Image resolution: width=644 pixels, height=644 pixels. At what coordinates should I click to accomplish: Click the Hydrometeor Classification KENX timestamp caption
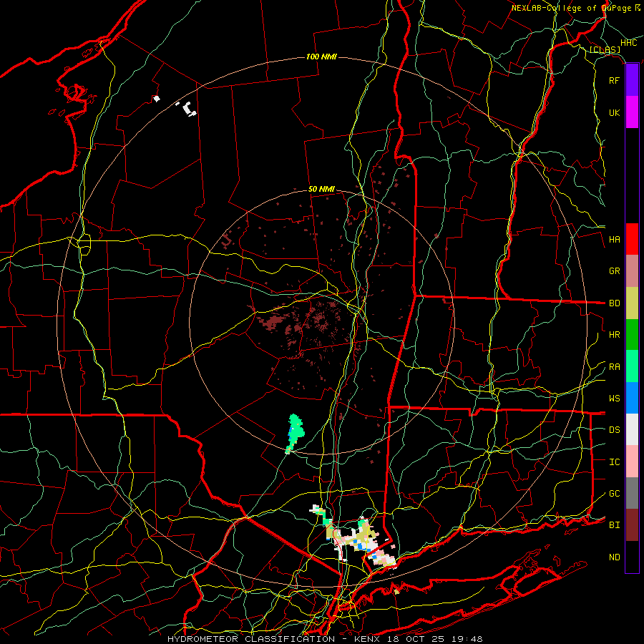point(325,639)
